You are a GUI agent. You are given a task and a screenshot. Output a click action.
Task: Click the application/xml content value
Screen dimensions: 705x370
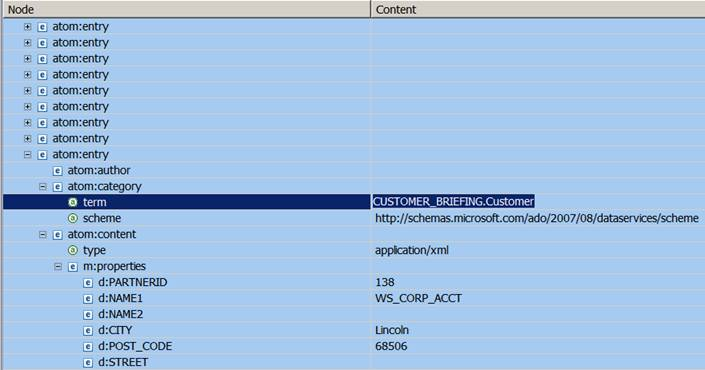click(x=412, y=250)
